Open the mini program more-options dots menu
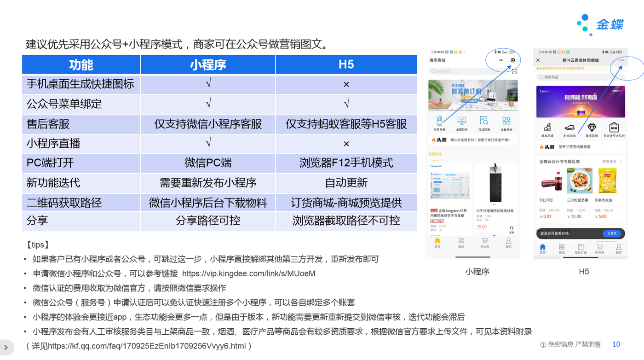The height and width of the screenshot is (360, 644). tap(501, 60)
